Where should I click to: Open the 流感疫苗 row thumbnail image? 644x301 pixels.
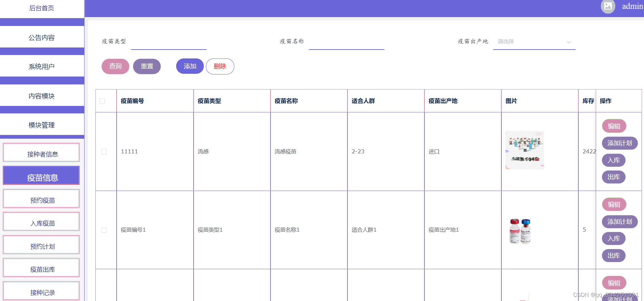[x=525, y=150]
